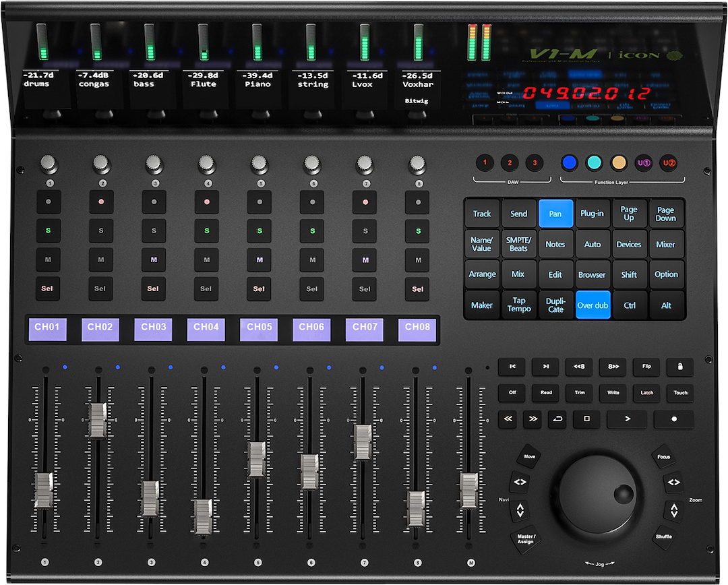Image resolution: width=728 pixels, height=585 pixels.
Task: Open the Browser function button
Action: [592, 275]
